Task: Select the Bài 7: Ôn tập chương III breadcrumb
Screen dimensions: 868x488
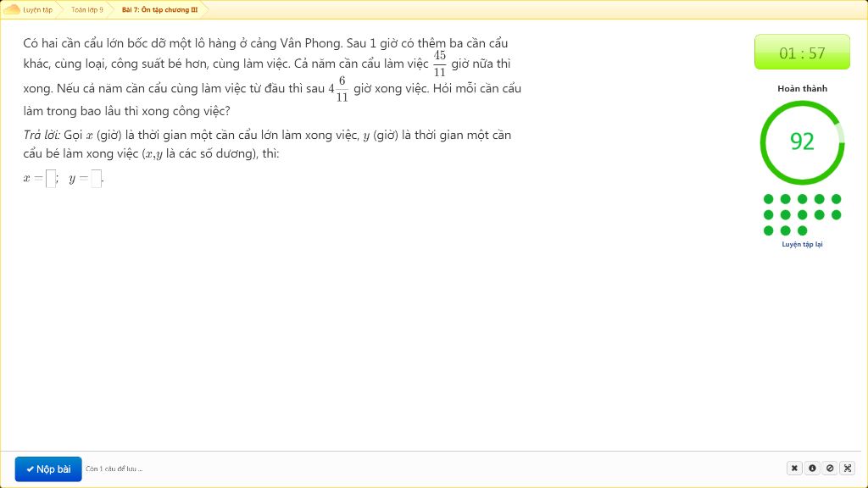Action: pos(159,10)
